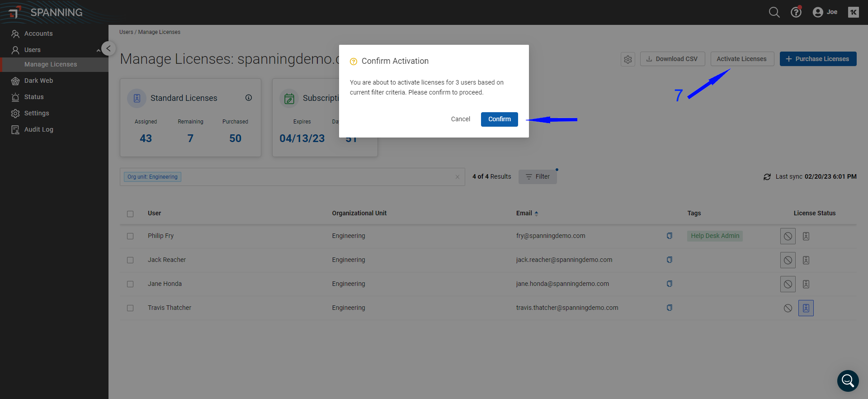Viewport: 868px width, 399px height.
Task: Collapse the left sidebar with arrow button
Action: pos(108,48)
